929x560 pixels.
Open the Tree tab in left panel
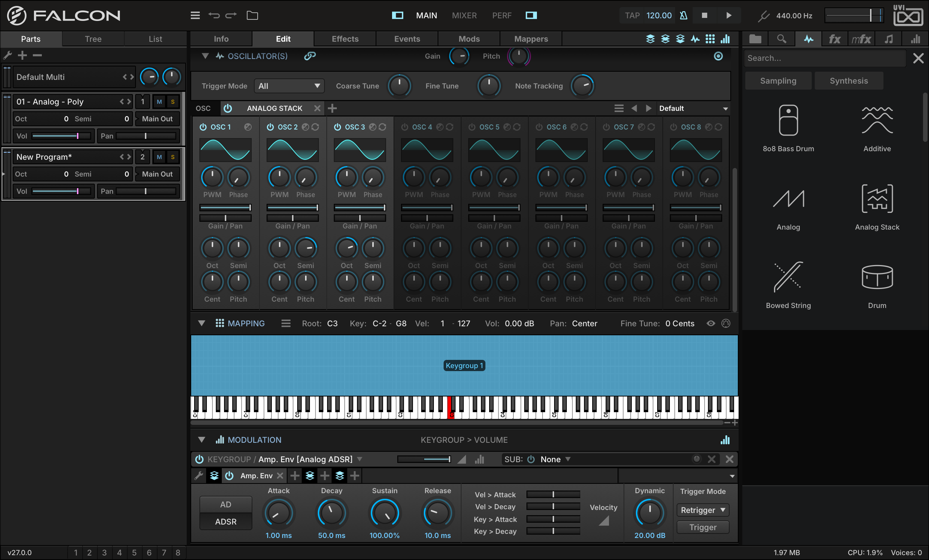(93, 39)
